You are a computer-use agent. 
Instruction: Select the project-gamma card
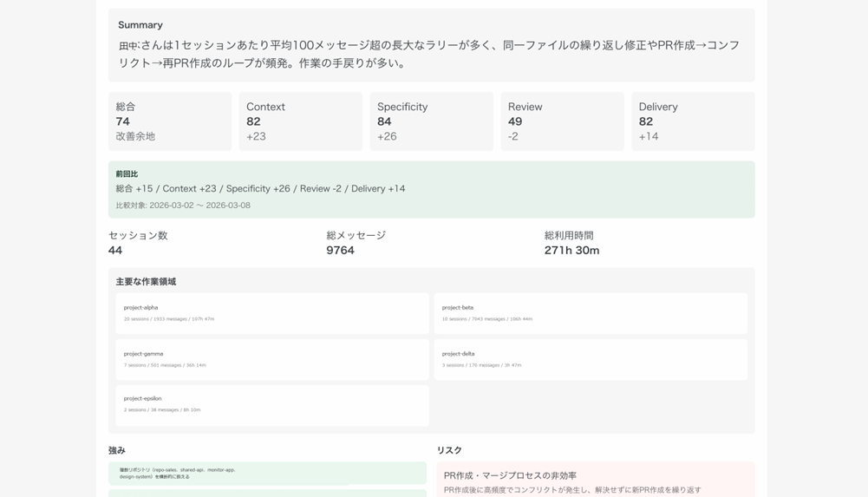tap(272, 359)
